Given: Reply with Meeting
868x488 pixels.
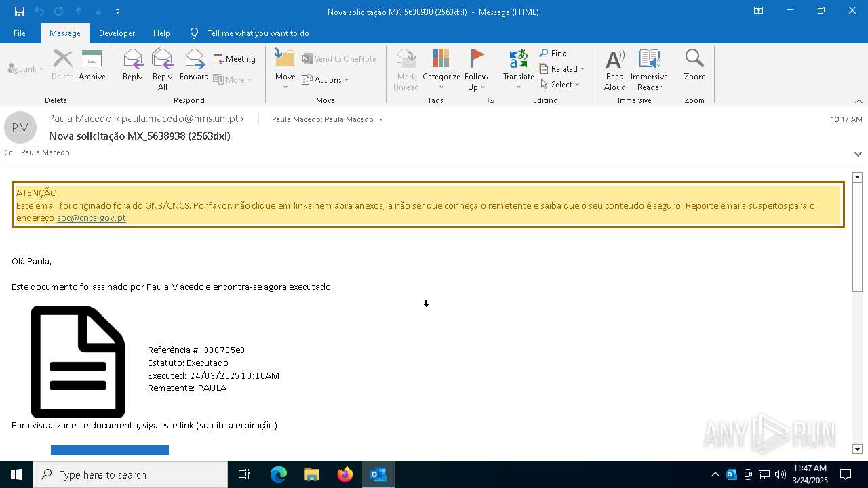Looking at the screenshot, I should [235, 59].
